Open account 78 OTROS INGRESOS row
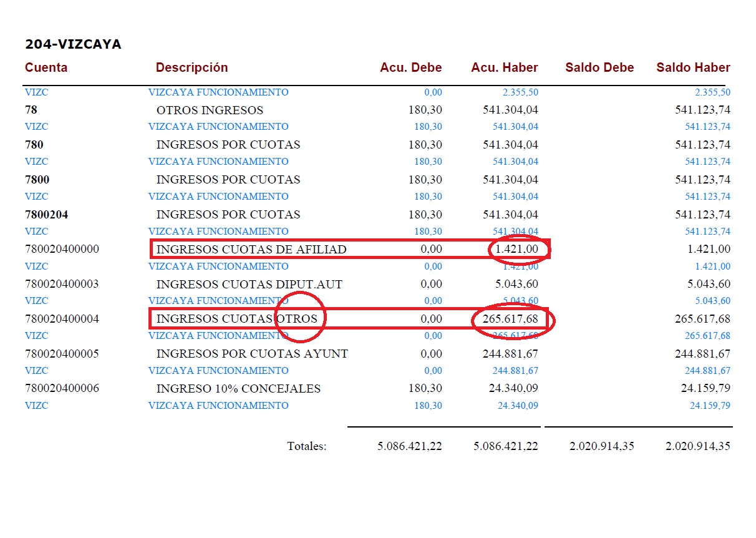756x538 pixels. coord(210,110)
